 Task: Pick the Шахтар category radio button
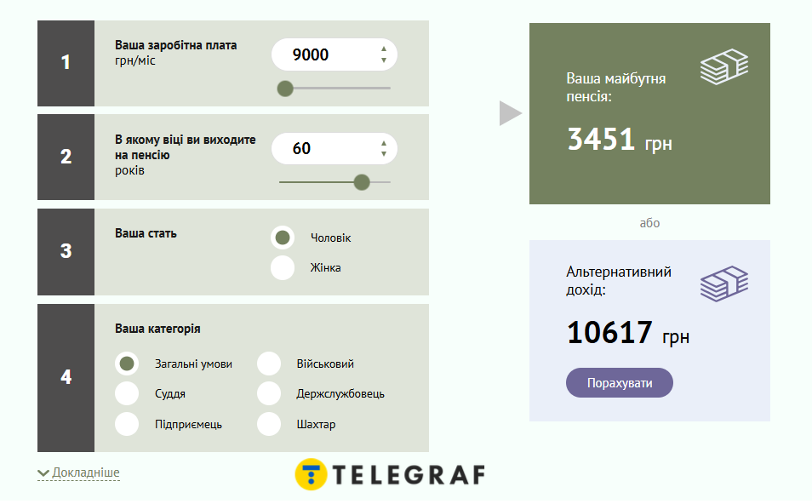point(269,424)
